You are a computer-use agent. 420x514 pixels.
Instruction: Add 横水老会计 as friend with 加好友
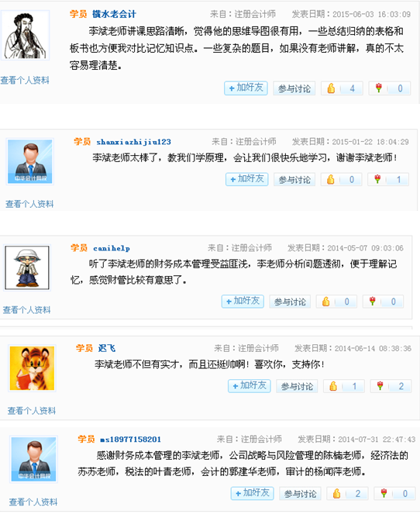click(246, 88)
